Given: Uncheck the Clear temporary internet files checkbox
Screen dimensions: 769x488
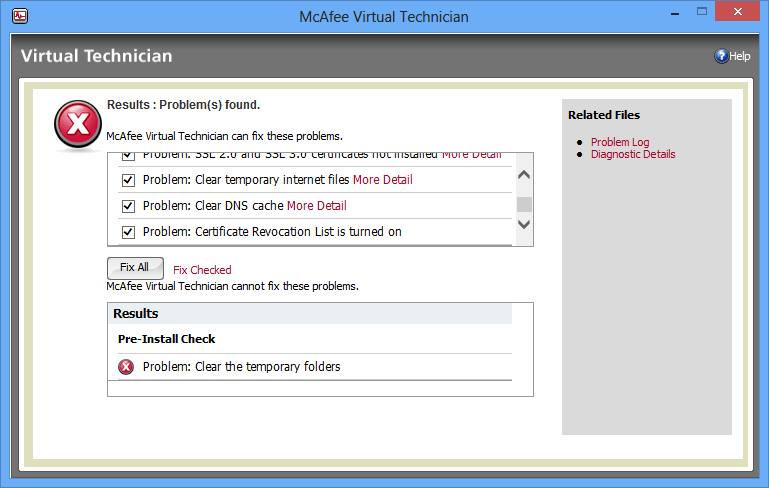Looking at the screenshot, I should [128, 180].
